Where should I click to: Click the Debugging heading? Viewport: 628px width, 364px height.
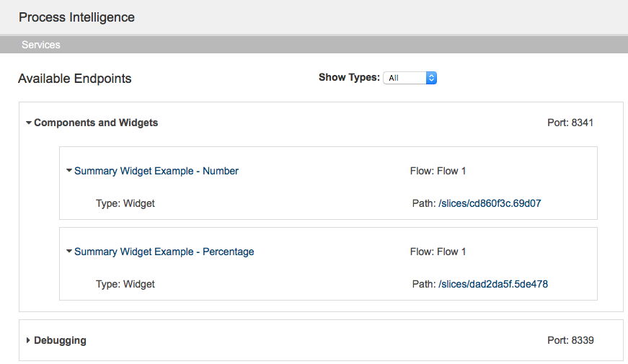(x=60, y=340)
